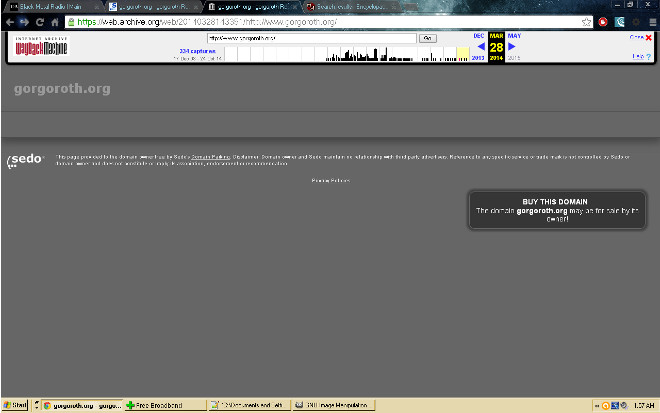This screenshot has height=413, width=660.
Task: Click the gorgoroth.org site heading
Action: click(62, 88)
